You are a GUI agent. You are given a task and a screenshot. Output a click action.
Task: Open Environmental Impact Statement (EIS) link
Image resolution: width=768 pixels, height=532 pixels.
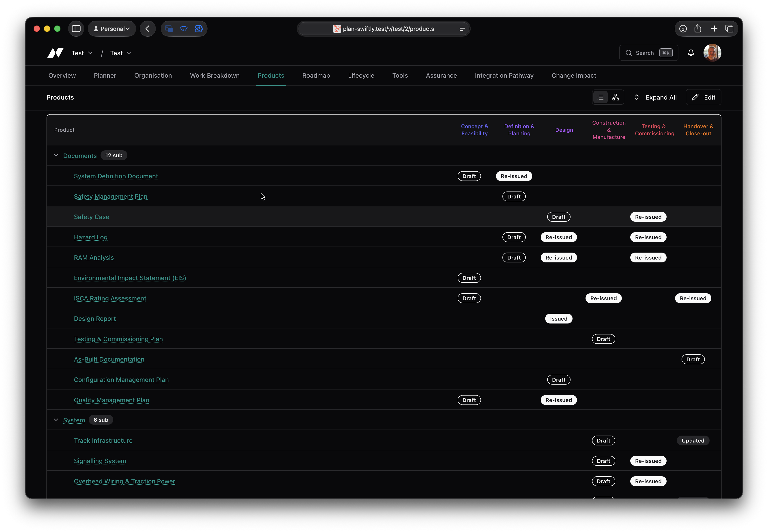(x=130, y=278)
